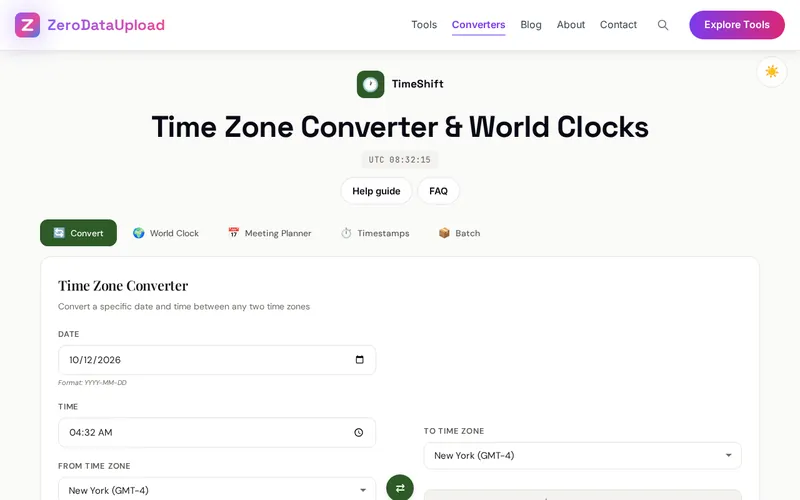Open the Contact page link

coord(618,25)
